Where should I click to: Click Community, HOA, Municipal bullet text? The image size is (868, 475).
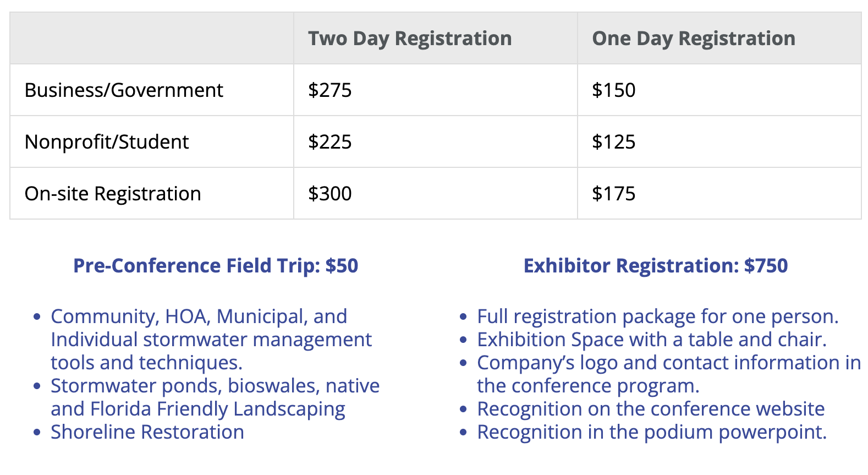click(x=211, y=340)
